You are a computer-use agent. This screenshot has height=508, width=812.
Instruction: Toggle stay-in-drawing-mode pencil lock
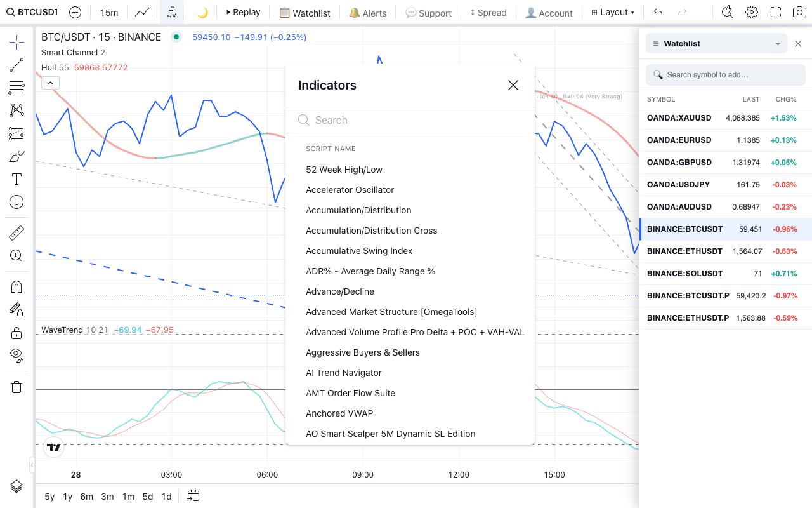tap(16, 309)
